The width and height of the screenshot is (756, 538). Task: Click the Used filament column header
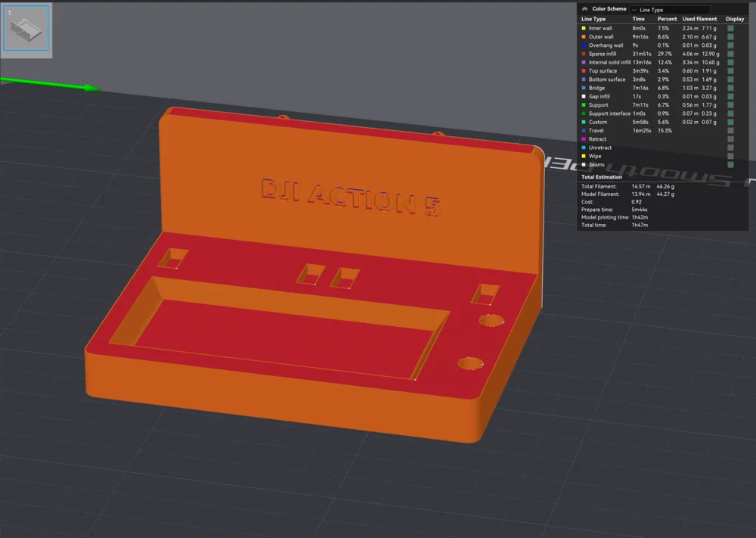point(699,20)
